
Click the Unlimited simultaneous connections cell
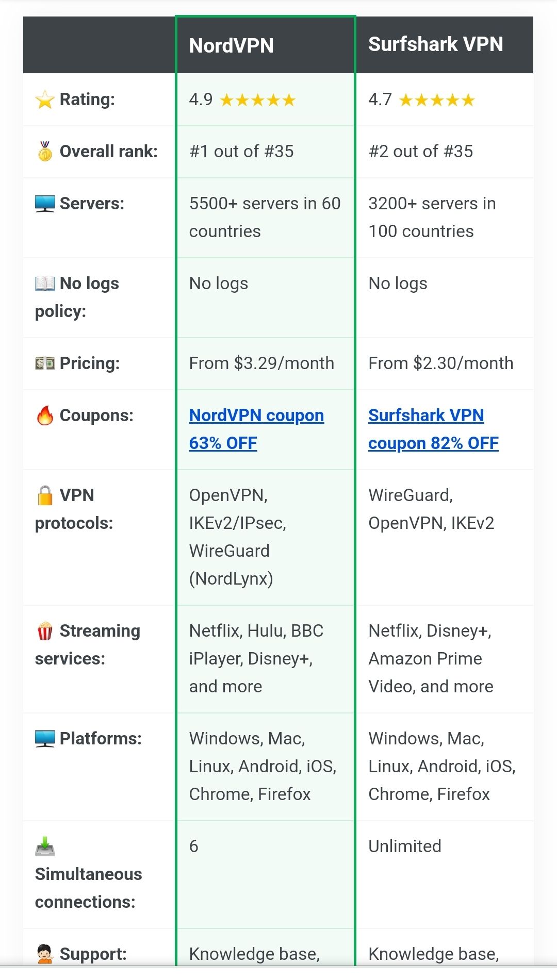[x=404, y=846]
